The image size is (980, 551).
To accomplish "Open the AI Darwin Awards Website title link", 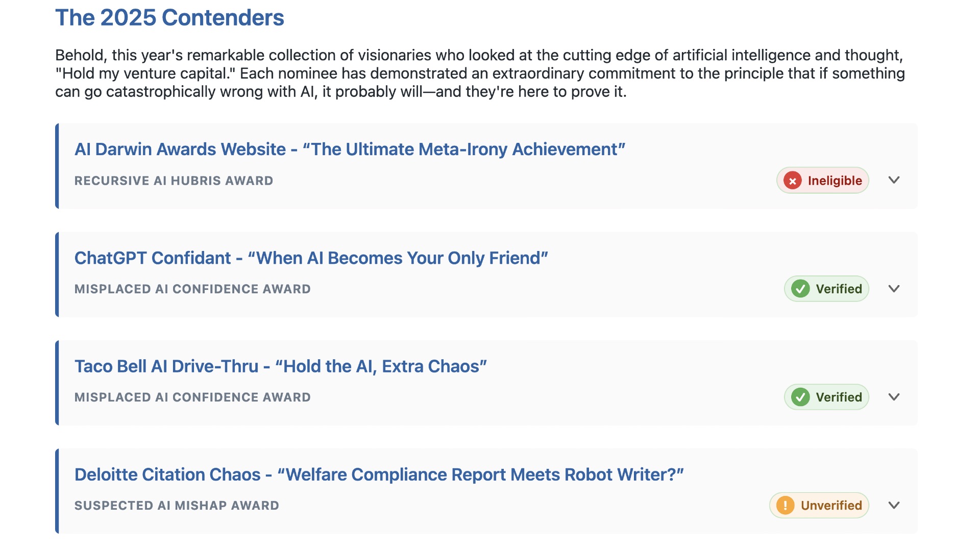I will [350, 149].
